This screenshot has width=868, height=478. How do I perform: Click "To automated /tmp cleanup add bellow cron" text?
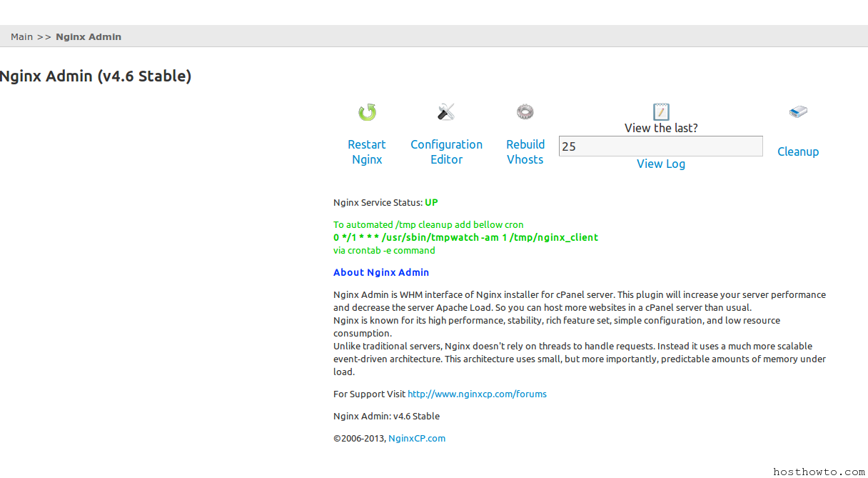coord(428,224)
